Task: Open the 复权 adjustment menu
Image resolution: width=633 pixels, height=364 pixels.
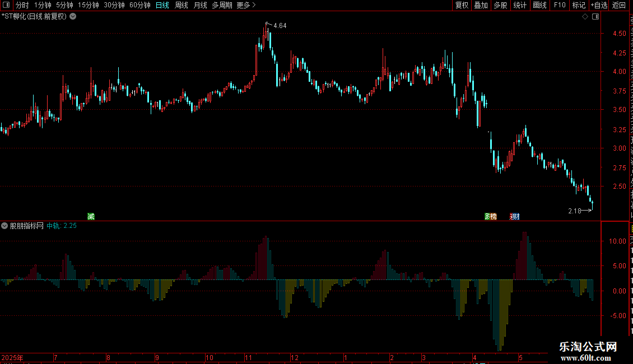Action: (462, 5)
